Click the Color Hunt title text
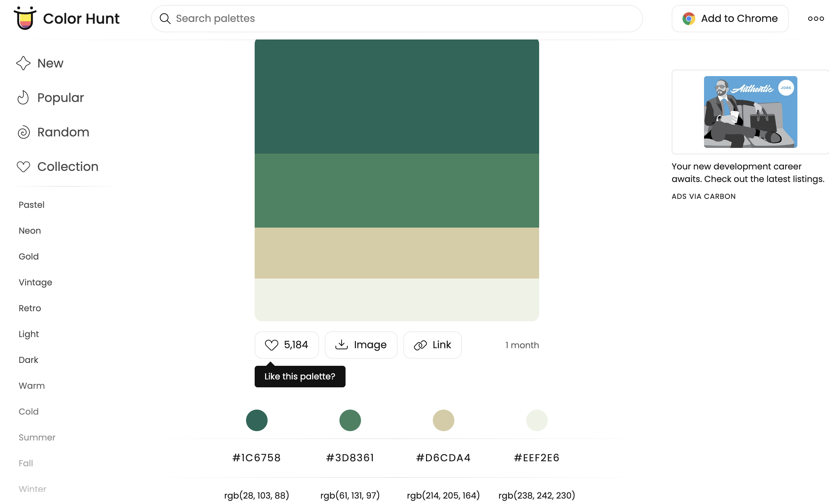Viewport: 829px width, 504px height. pos(81,19)
